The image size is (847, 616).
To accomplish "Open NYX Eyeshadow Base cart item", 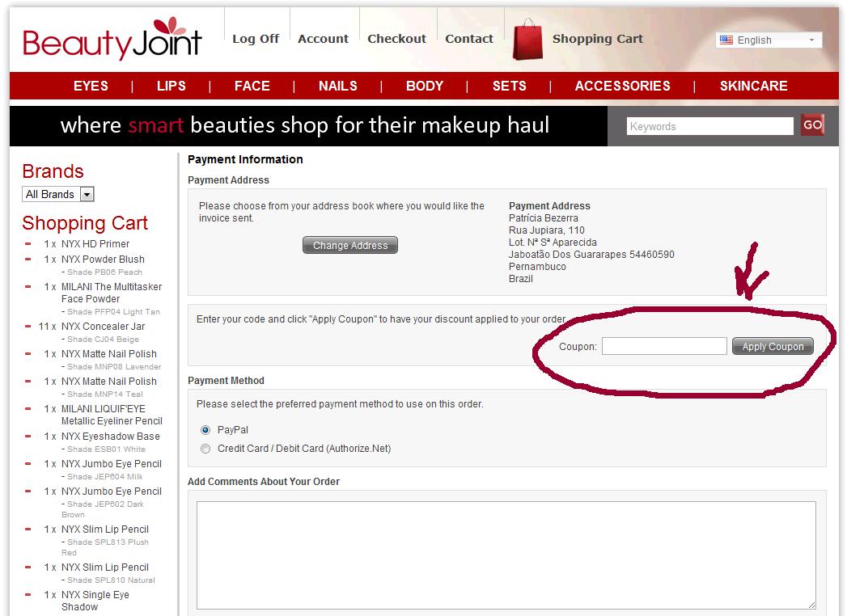I will click(110, 437).
